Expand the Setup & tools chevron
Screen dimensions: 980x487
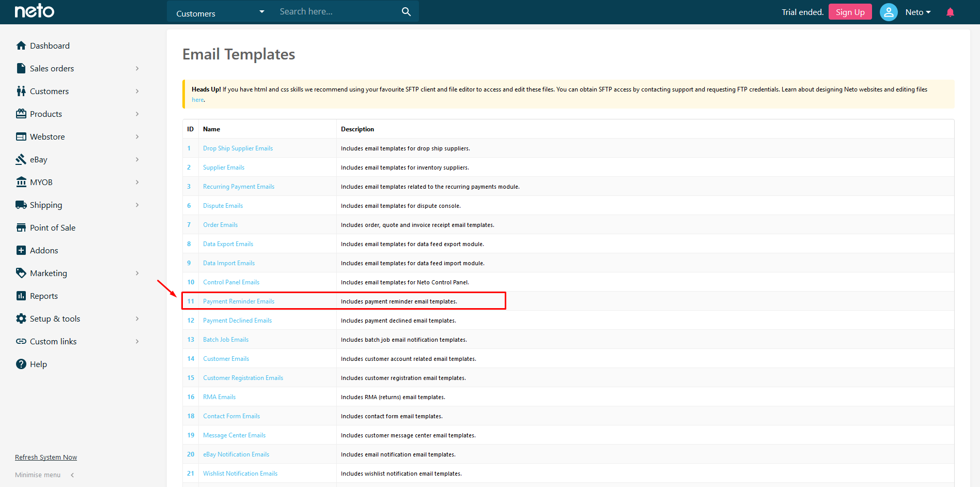coord(137,318)
